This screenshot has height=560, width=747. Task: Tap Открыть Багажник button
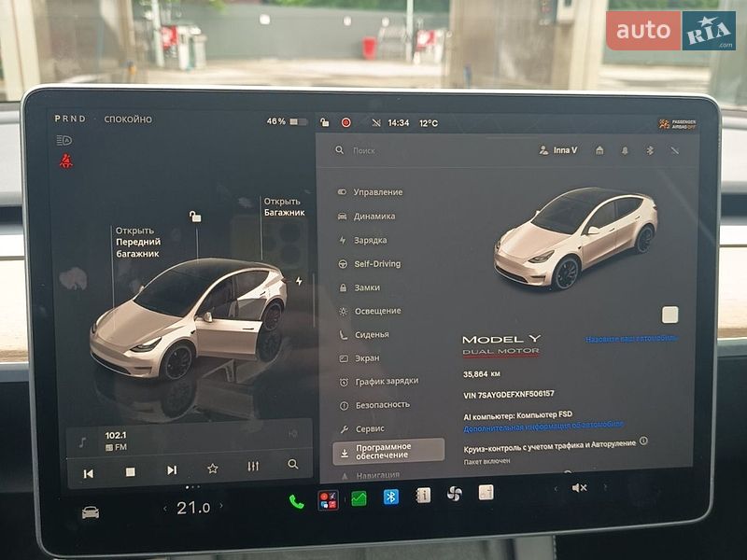(x=284, y=207)
